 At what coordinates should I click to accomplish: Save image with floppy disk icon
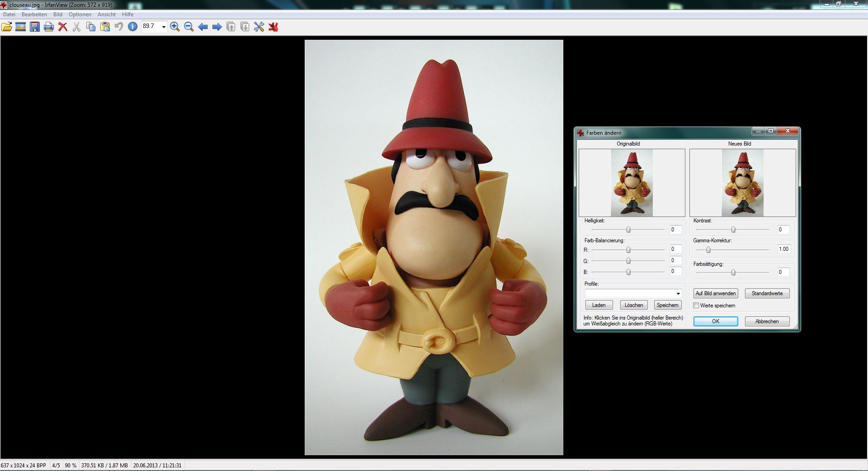[x=35, y=27]
